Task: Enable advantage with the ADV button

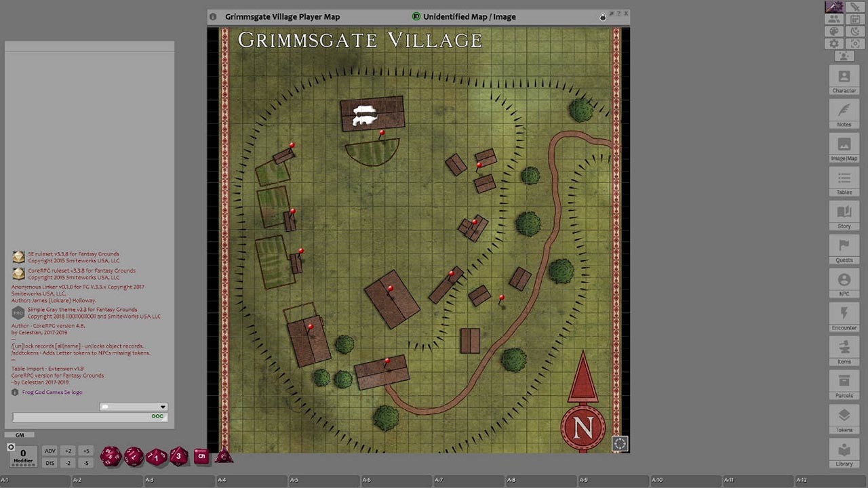Action: pos(50,451)
